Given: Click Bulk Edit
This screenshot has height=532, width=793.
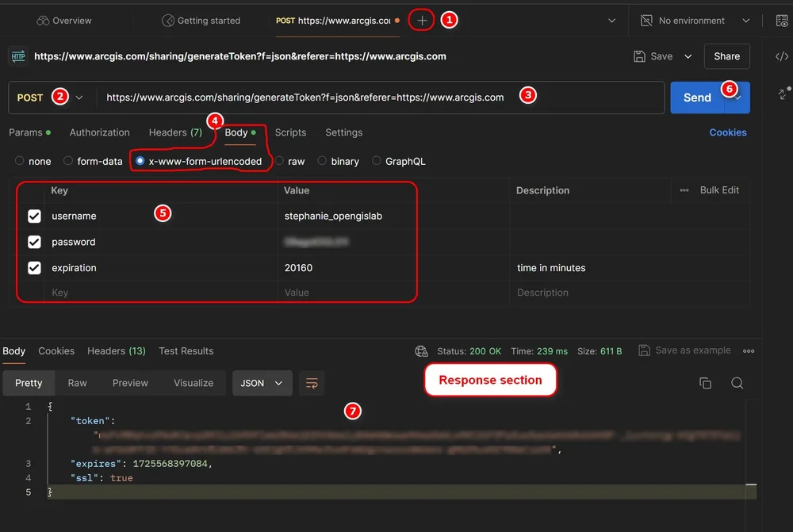Looking at the screenshot, I should click(719, 190).
